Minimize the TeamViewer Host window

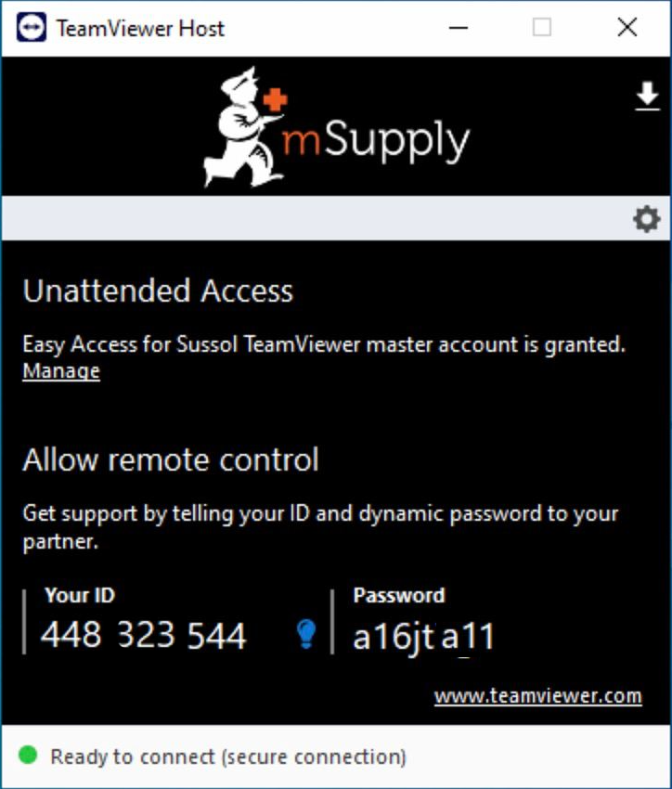[459, 28]
